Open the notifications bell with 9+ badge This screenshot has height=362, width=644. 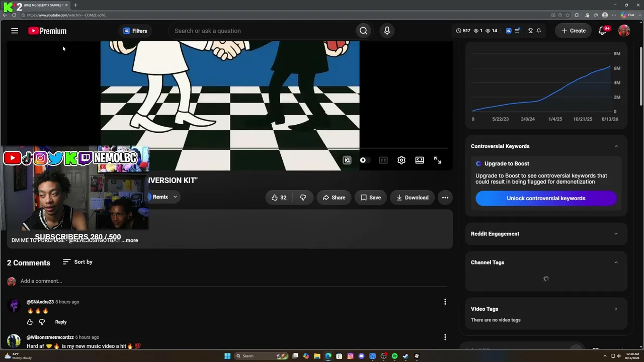point(603,31)
